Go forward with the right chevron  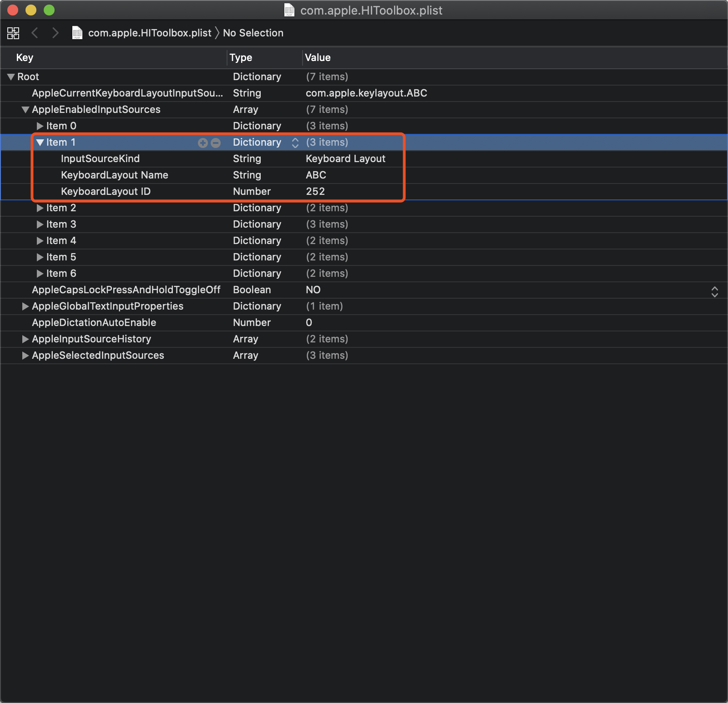55,33
